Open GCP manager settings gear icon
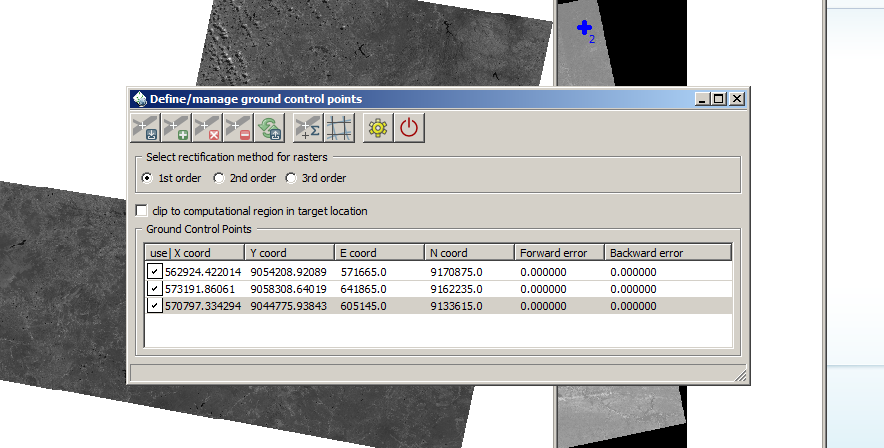This screenshot has height=448, width=884. tap(378, 128)
